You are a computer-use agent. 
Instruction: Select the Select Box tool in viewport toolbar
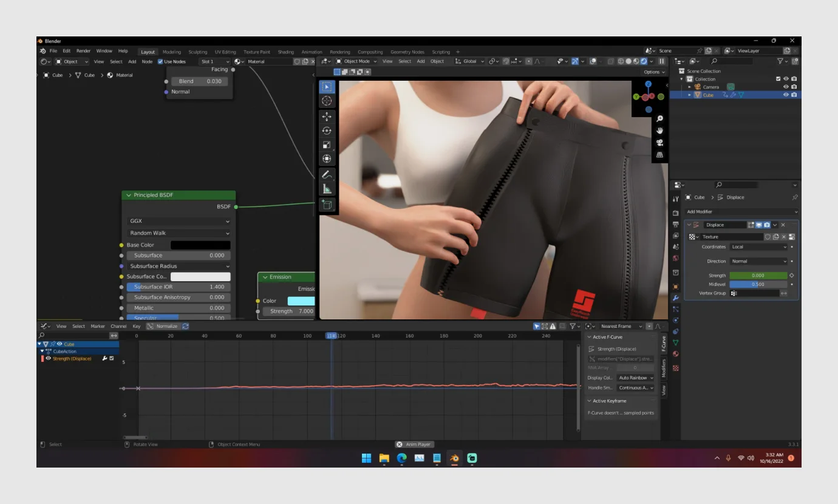click(x=327, y=87)
